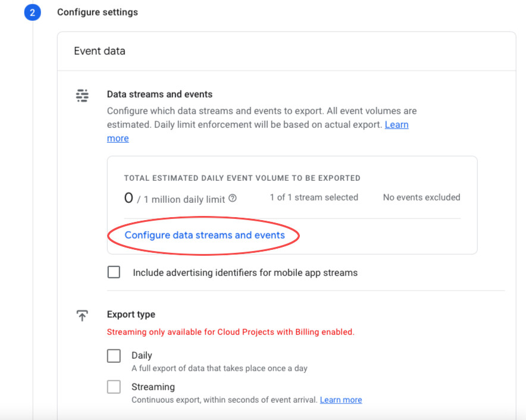
Task: Click the red streaming billing warning text
Action: point(231,332)
